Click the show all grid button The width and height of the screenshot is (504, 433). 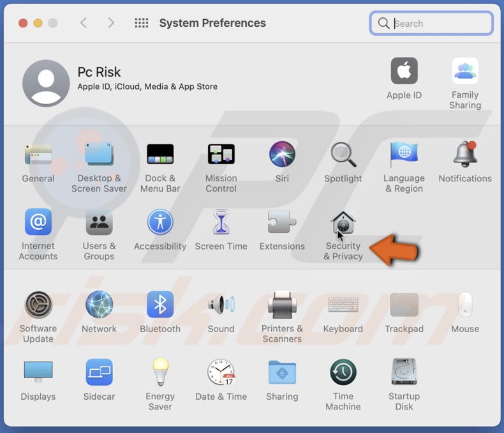point(142,23)
